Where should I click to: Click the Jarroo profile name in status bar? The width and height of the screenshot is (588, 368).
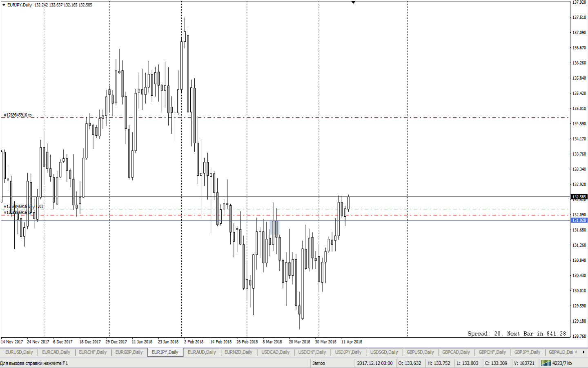point(319,363)
